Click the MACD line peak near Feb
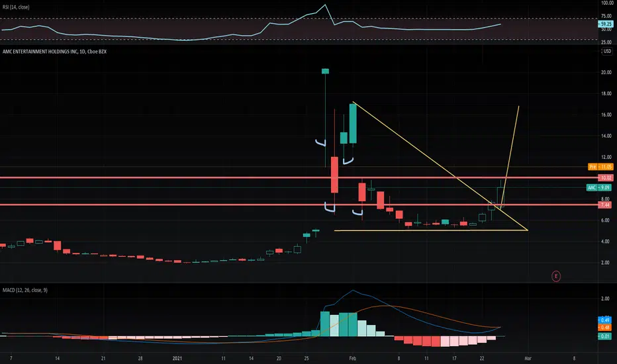Viewport: 617px width, 364px height. tap(353, 291)
